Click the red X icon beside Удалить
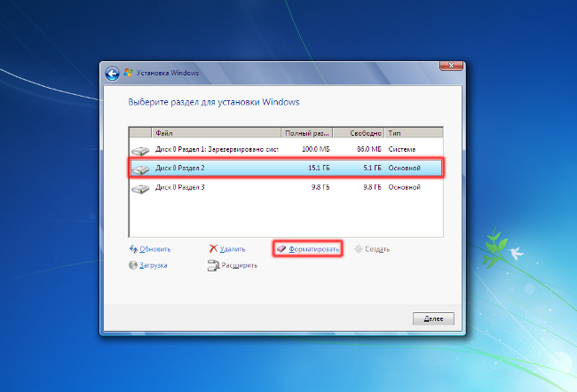This screenshot has height=392, width=577. pyautogui.click(x=213, y=249)
